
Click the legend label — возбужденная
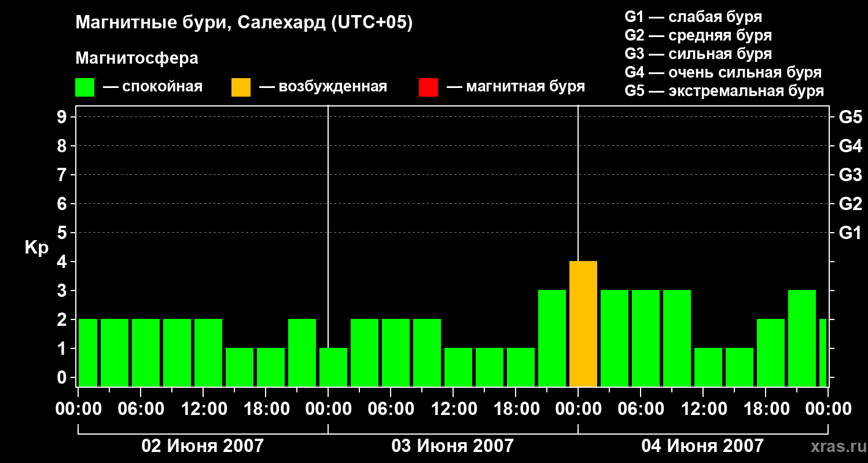pyautogui.click(x=323, y=87)
